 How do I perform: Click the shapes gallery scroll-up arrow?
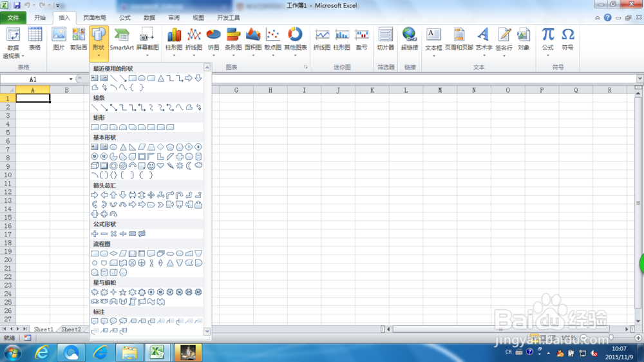coord(207,67)
